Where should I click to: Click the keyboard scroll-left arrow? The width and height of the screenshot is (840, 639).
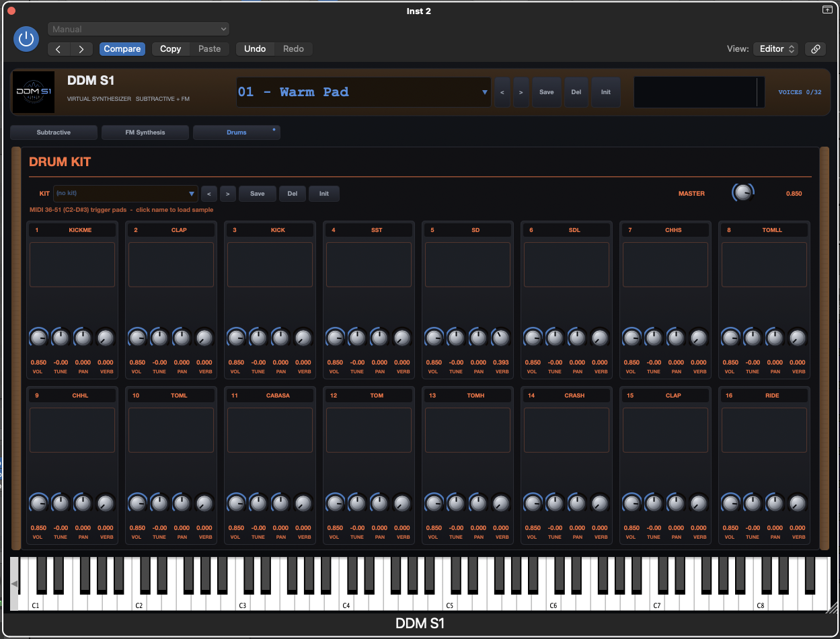click(x=14, y=583)
